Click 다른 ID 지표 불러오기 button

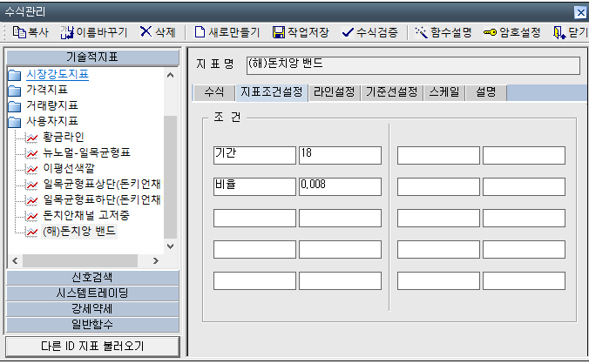coord(91,346)
